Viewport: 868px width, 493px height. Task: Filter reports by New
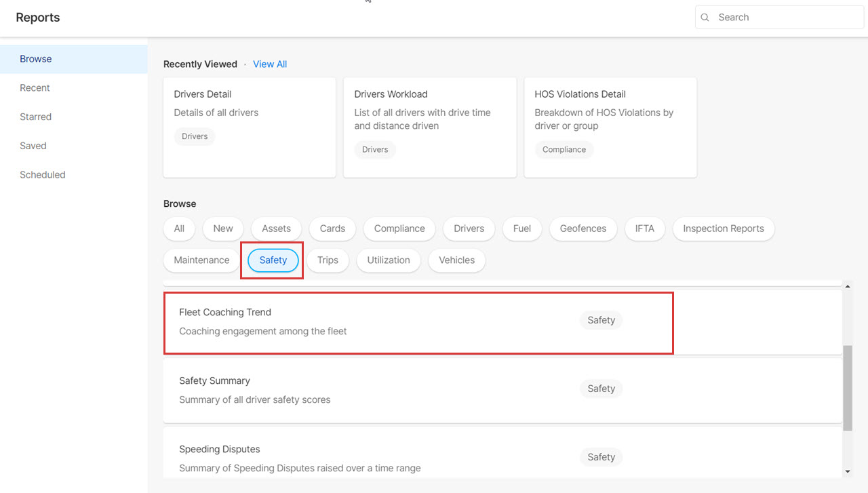coord(223,229)
